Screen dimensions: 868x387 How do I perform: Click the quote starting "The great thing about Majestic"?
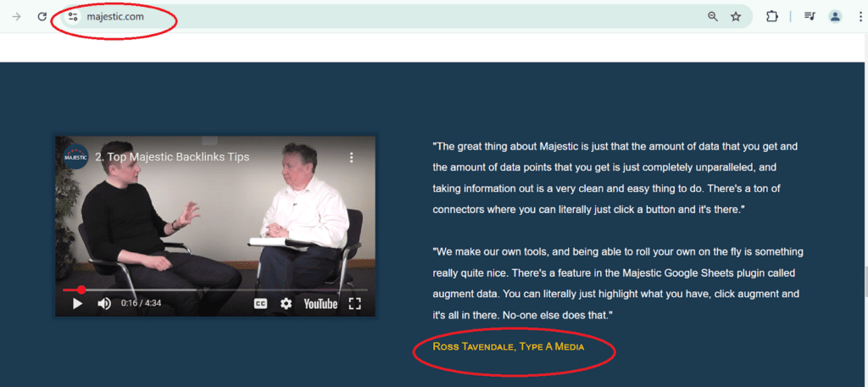[x=615, y=178]
